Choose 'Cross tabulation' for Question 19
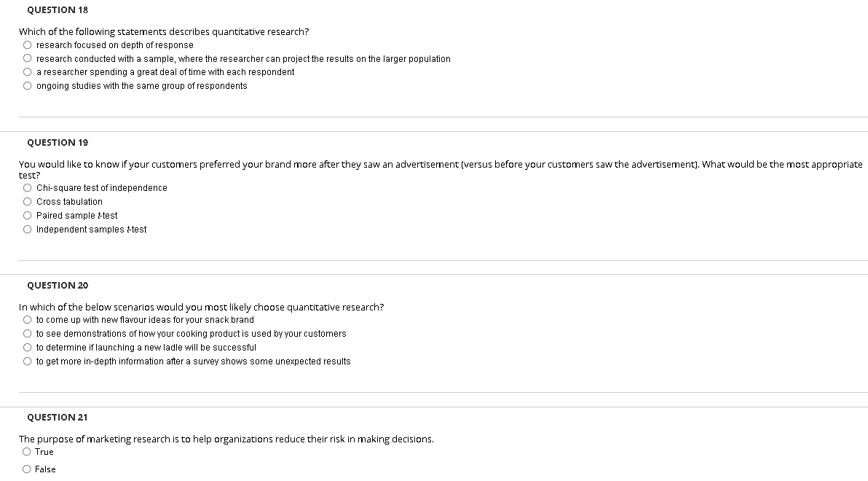 [27, 201]
